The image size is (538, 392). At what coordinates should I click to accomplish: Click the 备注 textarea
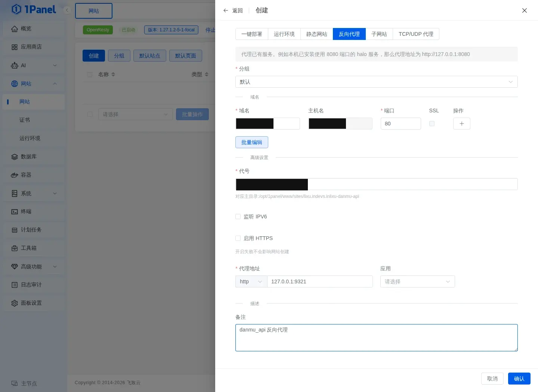(377, 338)
